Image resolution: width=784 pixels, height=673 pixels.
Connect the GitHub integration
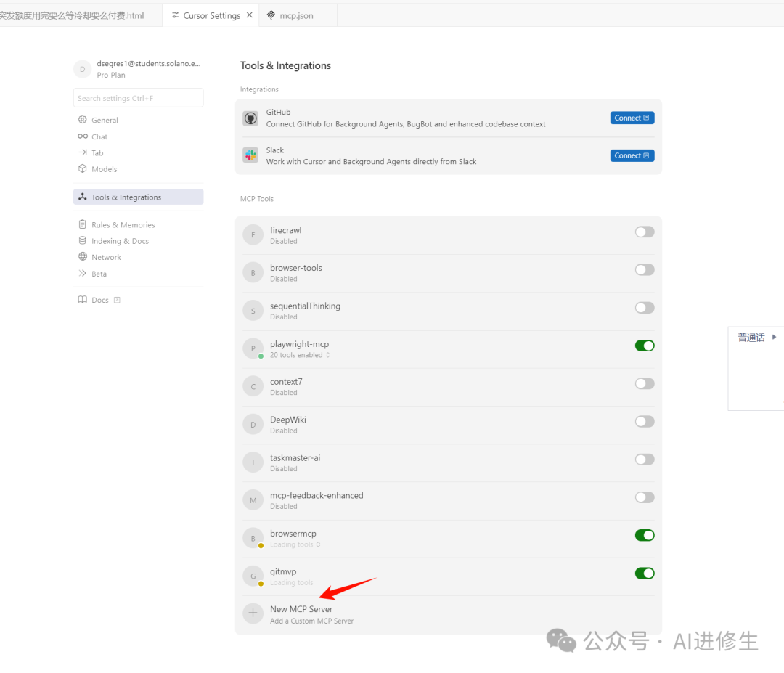(x=632, y=118)
